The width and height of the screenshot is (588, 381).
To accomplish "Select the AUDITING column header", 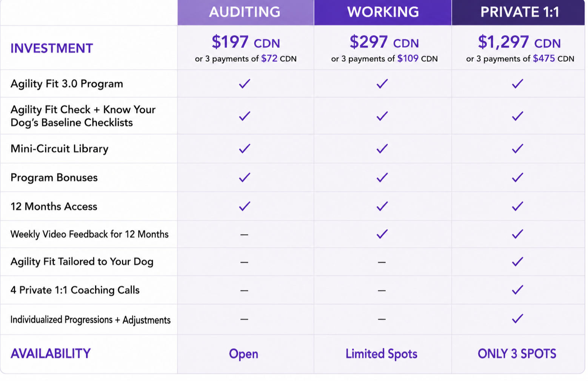I will [x=245, y=12].
